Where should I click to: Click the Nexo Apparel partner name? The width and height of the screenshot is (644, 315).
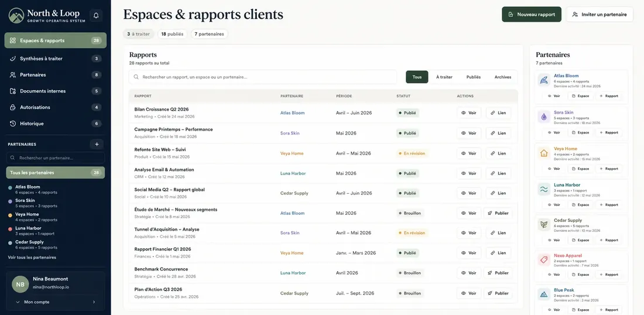pos(568,255)
